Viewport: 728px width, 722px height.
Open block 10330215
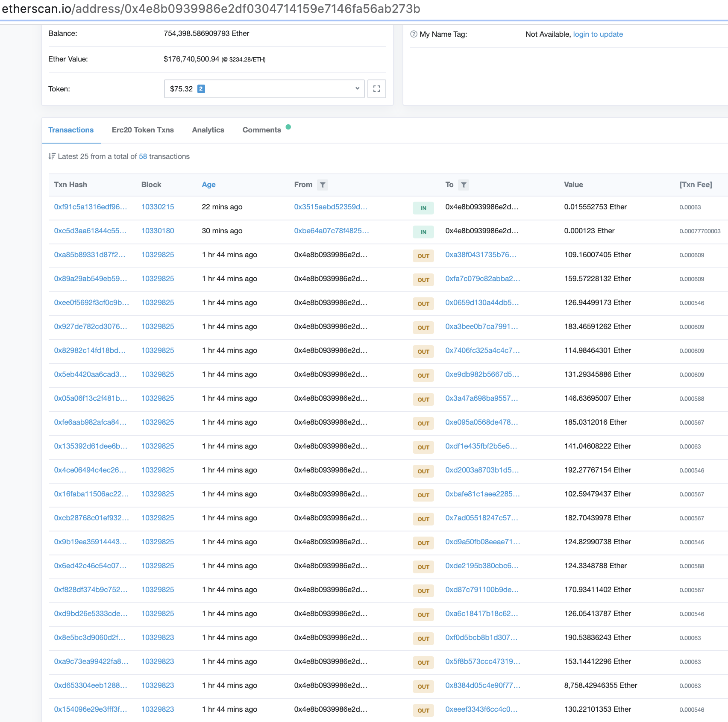click(x=158, y=207)
